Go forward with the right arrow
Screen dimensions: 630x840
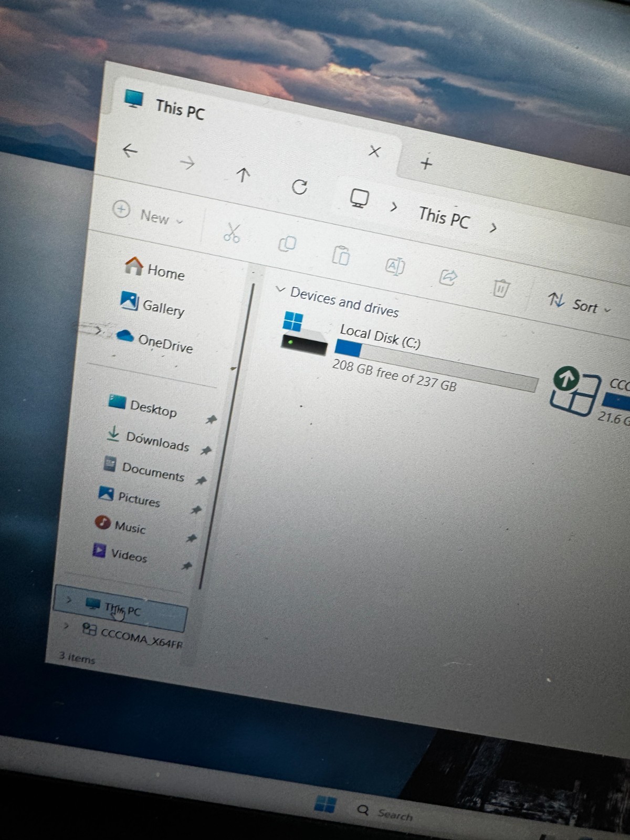click(x=187, y=163)
